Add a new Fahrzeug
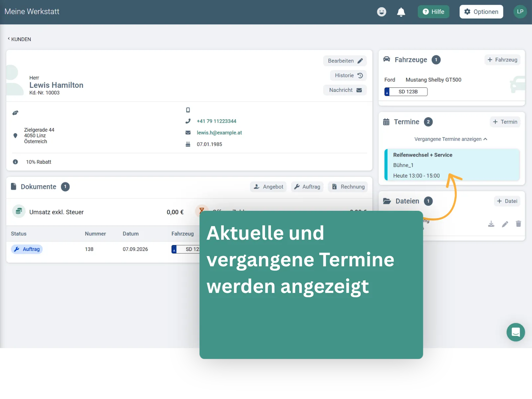This screenshot has width=532, height=399. pos(502,60)
